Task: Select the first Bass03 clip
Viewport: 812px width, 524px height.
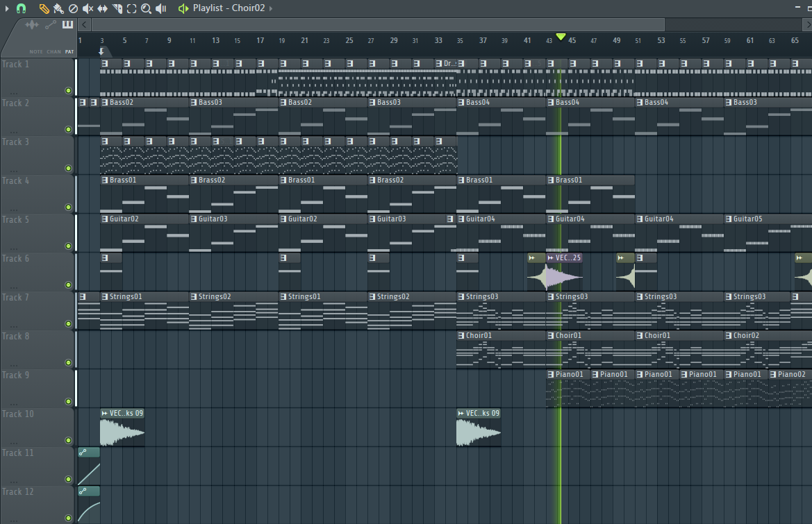Action: 233,117
